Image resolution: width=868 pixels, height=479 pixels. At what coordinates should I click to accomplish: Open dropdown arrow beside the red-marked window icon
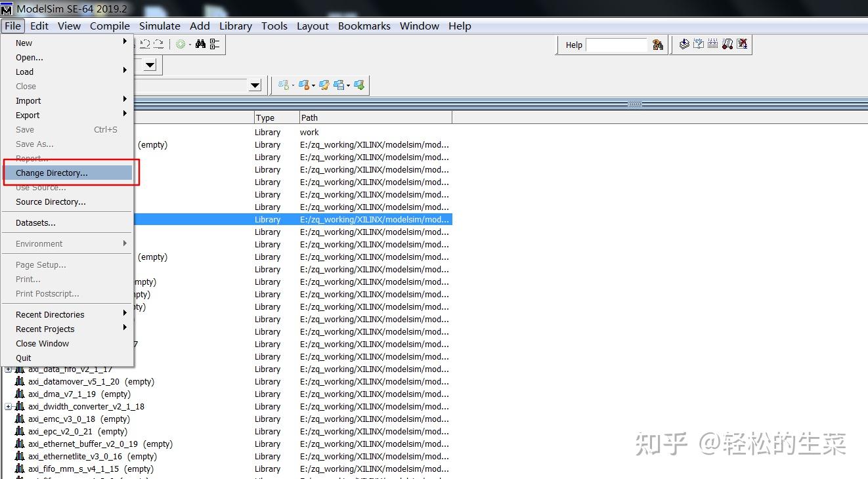313,85
